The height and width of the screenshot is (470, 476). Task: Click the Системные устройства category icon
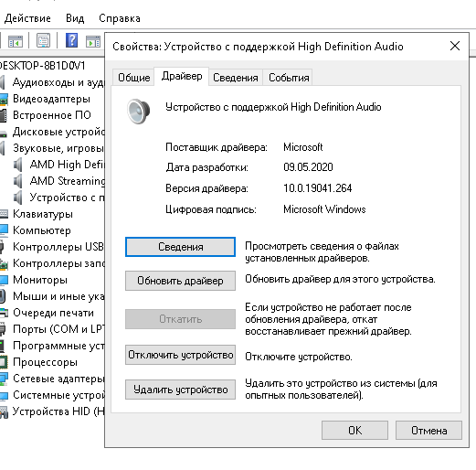[x=4, y=395]
